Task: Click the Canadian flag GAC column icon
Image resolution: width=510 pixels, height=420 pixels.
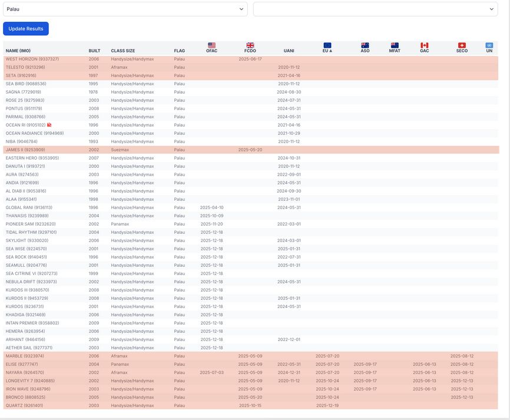Action: (x=424, y=45)
